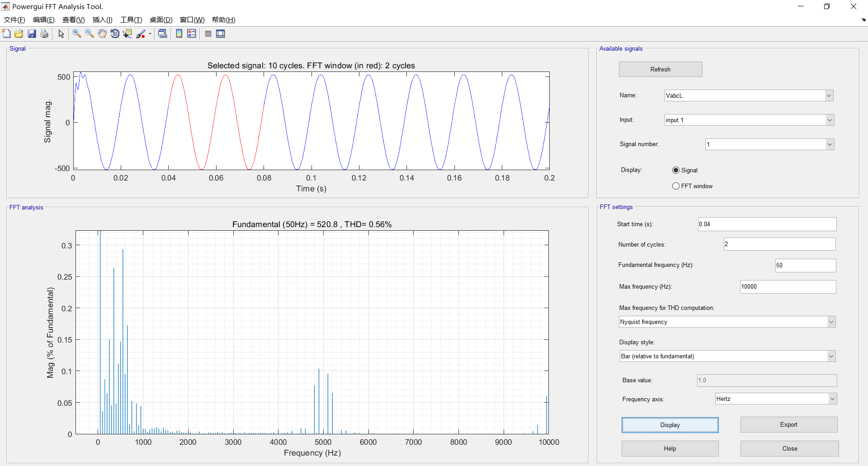Print the figure using the printer icon
This screenshot has width=868, height=466.
tap(44, 34)
